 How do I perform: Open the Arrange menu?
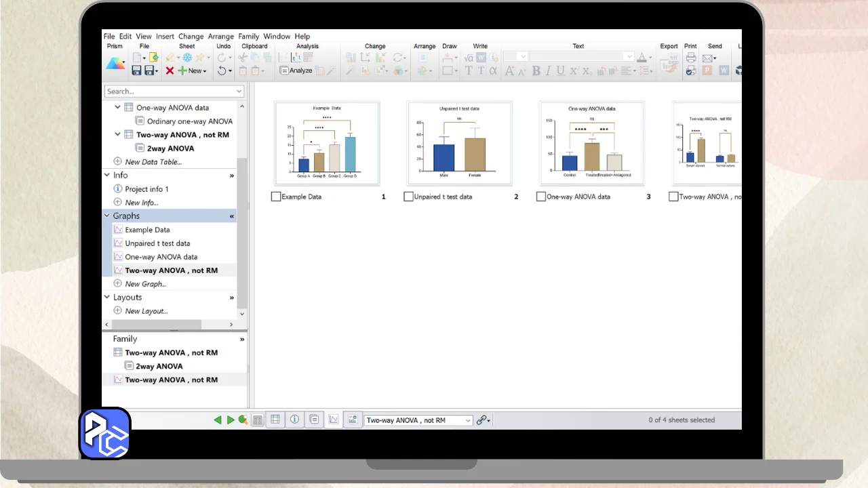click(x=221, y=37)
